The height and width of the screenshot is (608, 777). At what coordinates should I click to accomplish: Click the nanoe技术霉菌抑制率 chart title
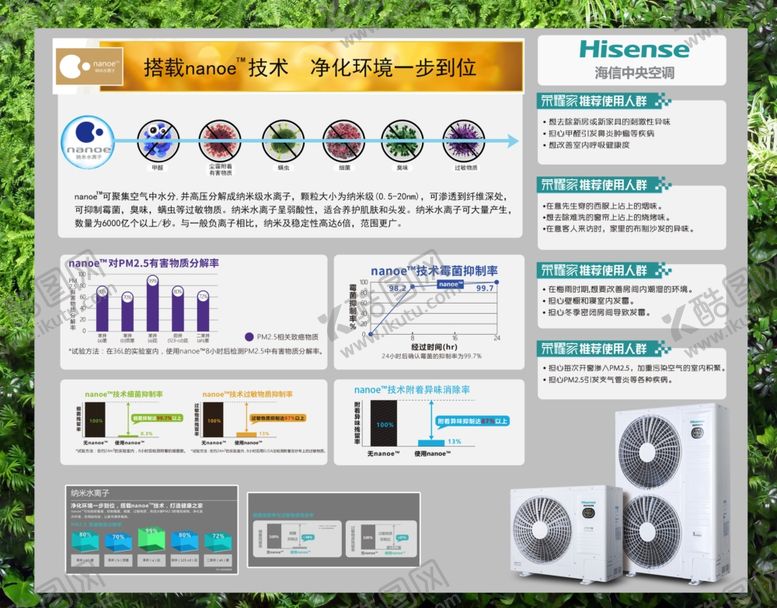(x=434, y=271)
